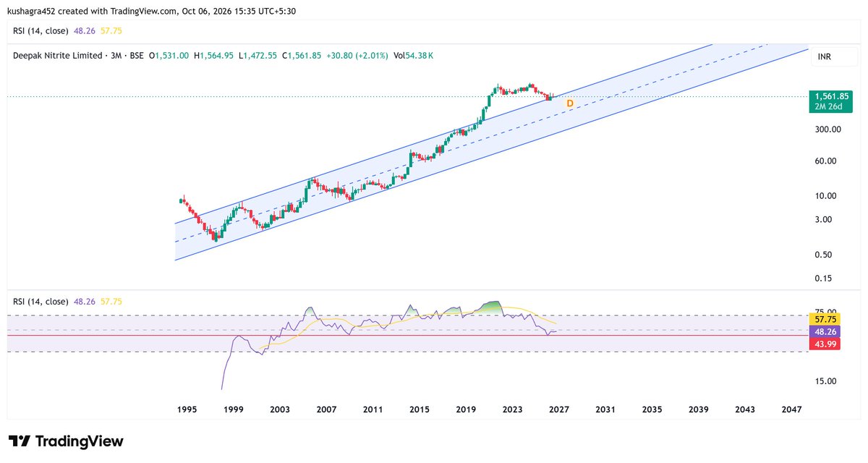868x463 pixels.
Task: Click the 2019 time axis label
Action: point(466,409)
